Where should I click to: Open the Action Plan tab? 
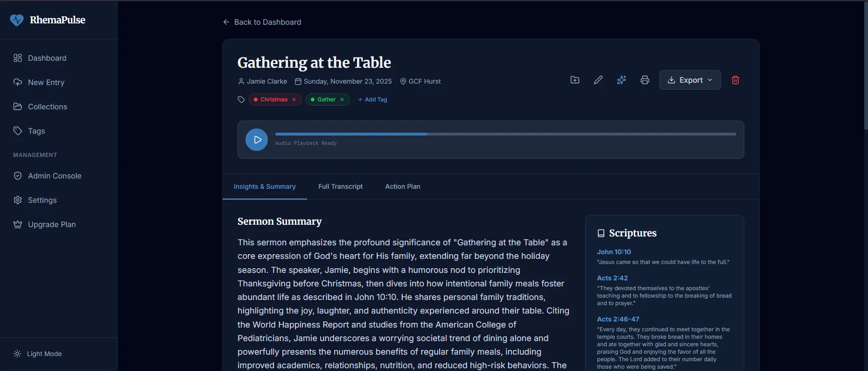click(402, 186)
